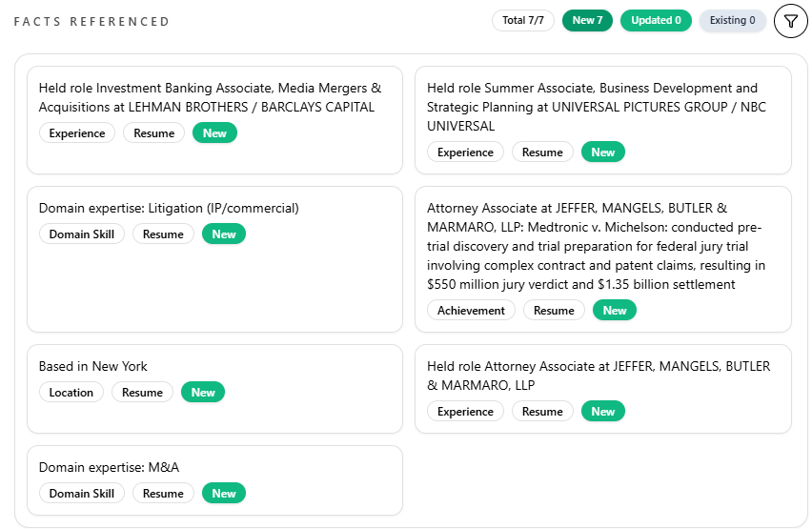Toggle the Existing 0 filter chip
812x529 pixels.
(x=732, y=20)
